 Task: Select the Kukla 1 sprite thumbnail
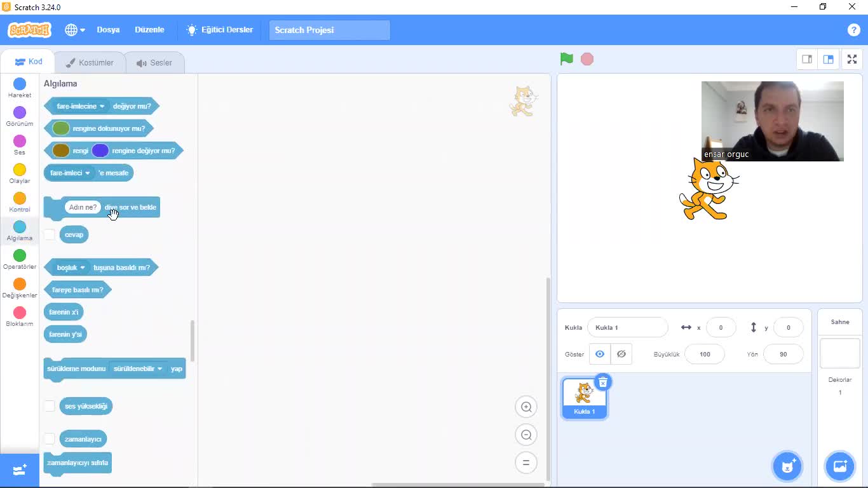pos(584,398)
